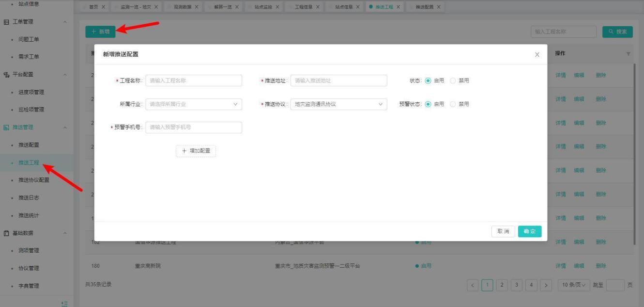644x307 pixels.
Task: Click the 基础数据 clipboard icon in sidebar
Action: click(6, 233)
